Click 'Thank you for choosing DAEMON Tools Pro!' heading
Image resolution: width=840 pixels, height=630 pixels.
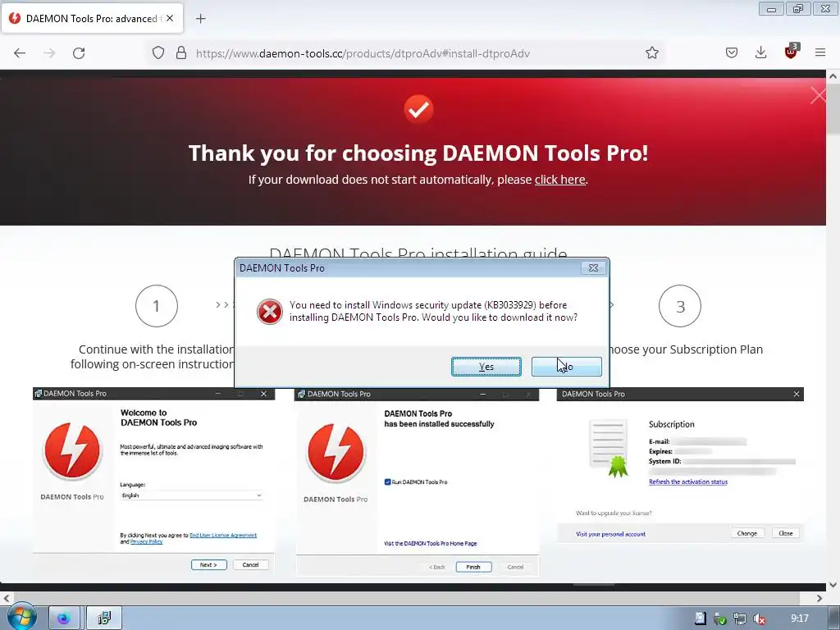[418, 153]
